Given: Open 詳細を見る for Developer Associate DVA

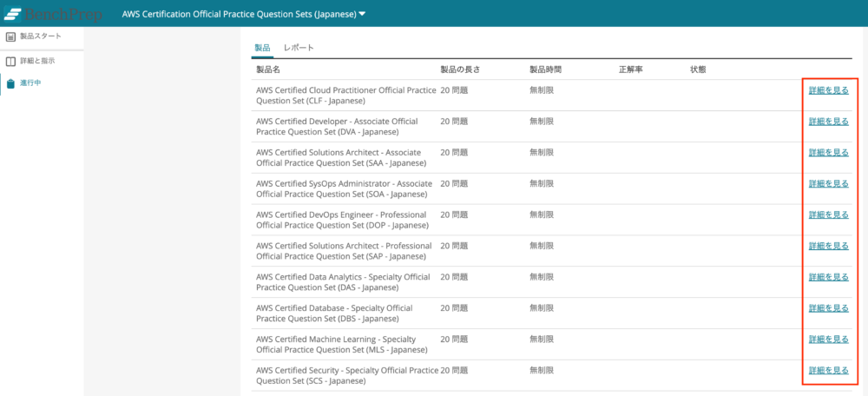Looking at the screenshot, I should tap(828, 122).
